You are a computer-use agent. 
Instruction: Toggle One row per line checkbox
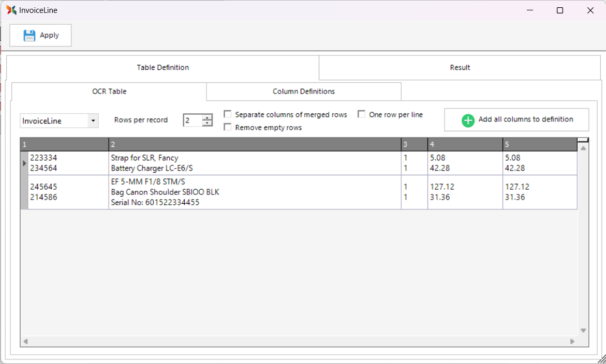pos(362,114)
